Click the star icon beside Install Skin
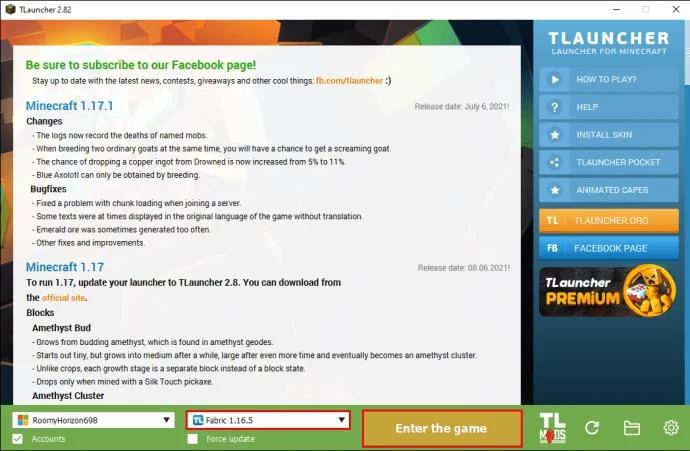Image resolution: width=690 pixels, height=451 pixels. [554, 135]
